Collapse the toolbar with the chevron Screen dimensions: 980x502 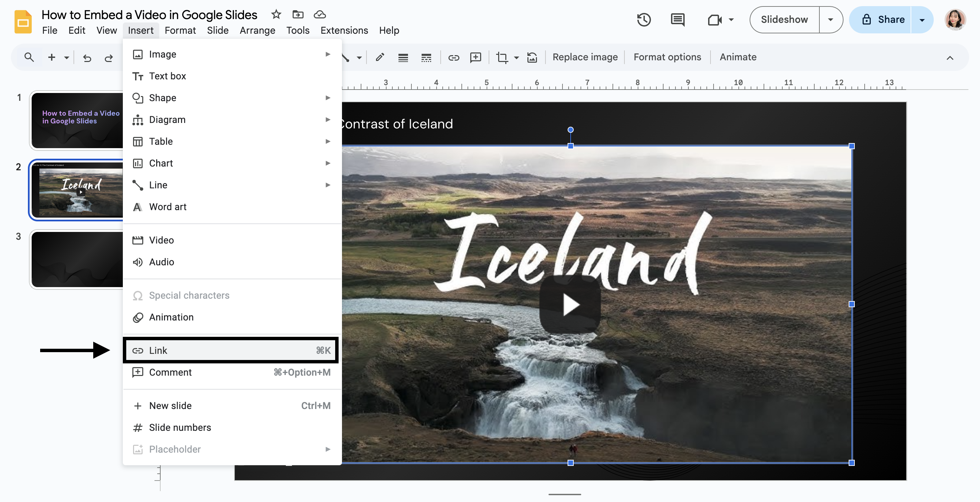click(950, 58)
